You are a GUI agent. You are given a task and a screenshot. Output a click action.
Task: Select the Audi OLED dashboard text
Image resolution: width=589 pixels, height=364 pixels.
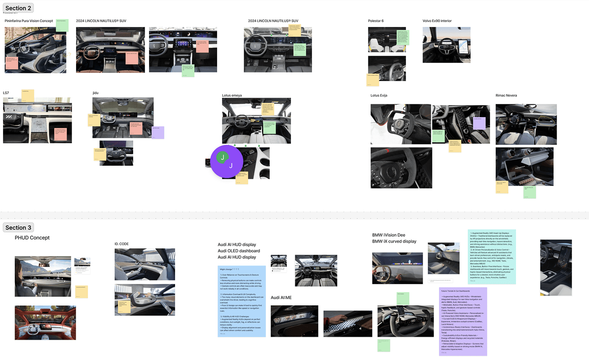(x=239, y=251)
